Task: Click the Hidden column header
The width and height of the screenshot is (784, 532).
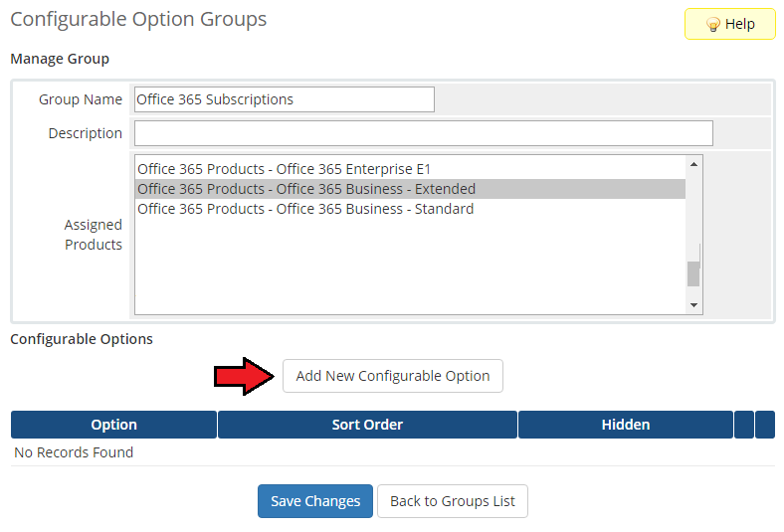Action: [625, 425]
